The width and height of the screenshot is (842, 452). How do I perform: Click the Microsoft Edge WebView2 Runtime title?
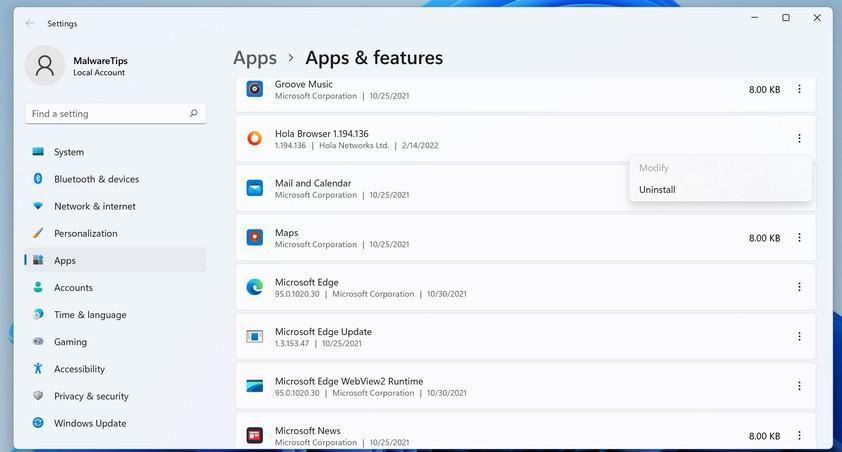(349, 381)
